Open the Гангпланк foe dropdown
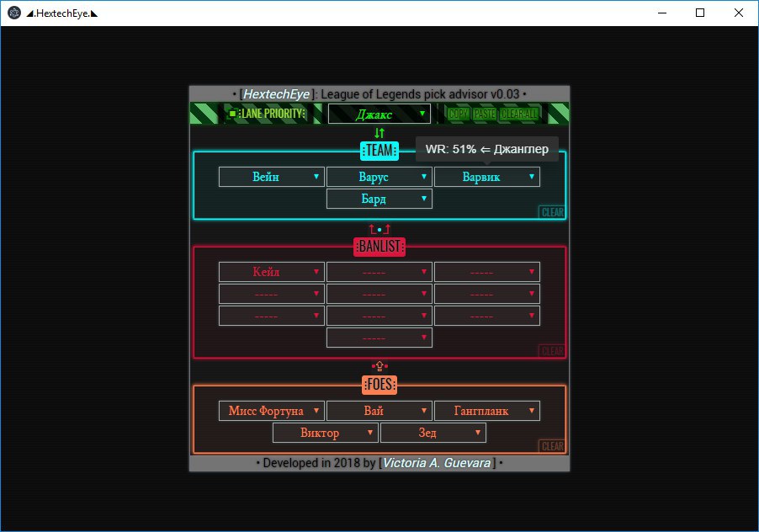This screenshot has width=759, height=532. (487, 411)
